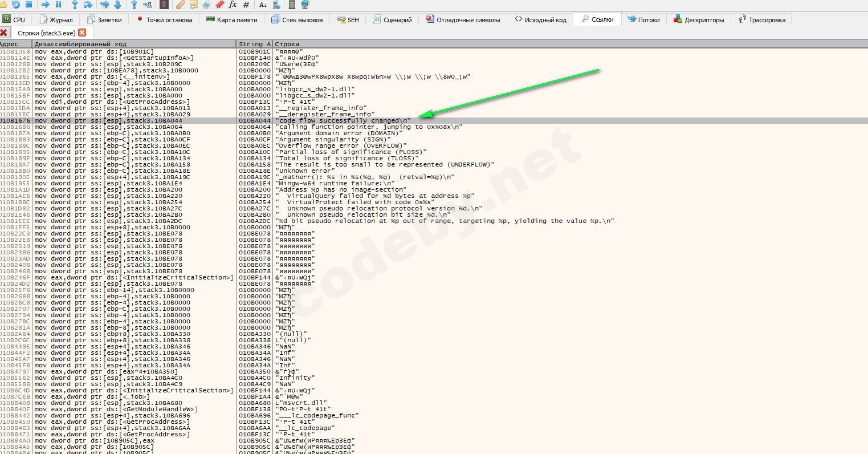The height and width of the screenshot is (454, 868).
Task: Open the Functions fx icon
Action: (233, 5)
